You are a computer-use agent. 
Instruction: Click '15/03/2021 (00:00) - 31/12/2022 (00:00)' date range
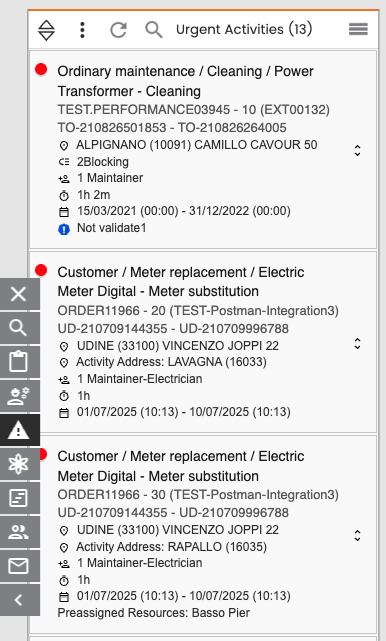[184, 211]
